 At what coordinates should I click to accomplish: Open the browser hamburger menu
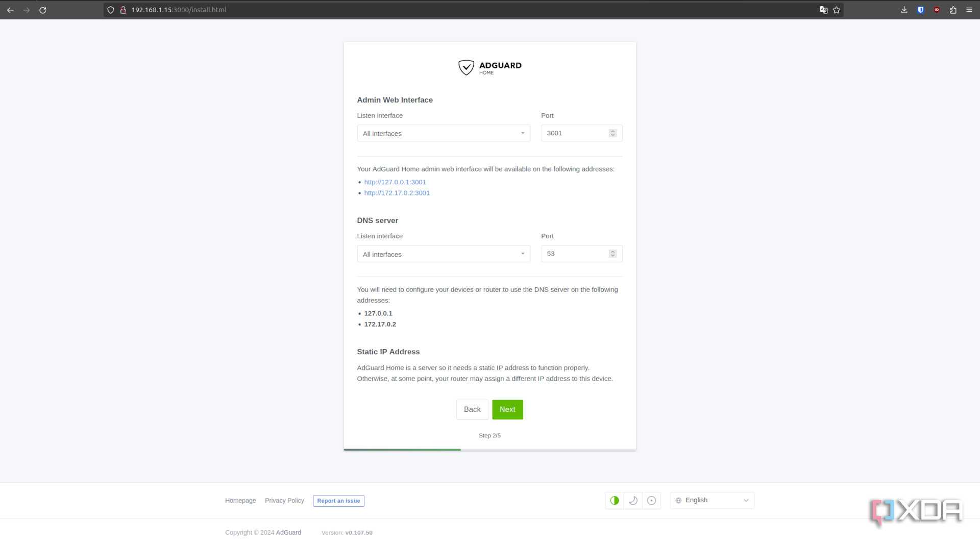969,10
